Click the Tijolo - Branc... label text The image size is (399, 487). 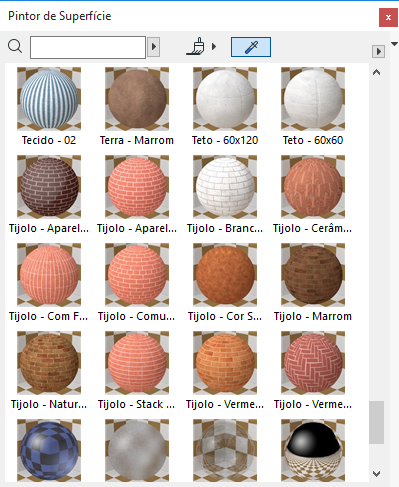[x=225, y=228]
